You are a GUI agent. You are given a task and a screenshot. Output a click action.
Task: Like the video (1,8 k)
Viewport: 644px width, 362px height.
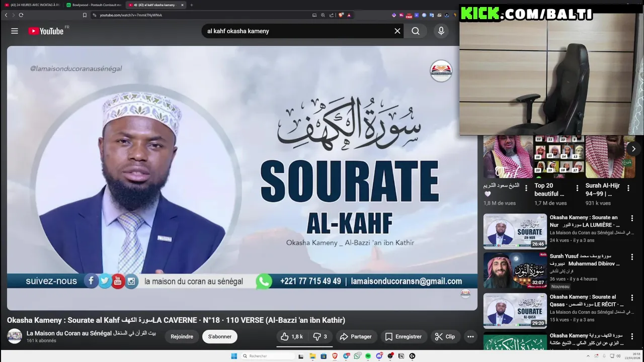[x=292, y=337]
